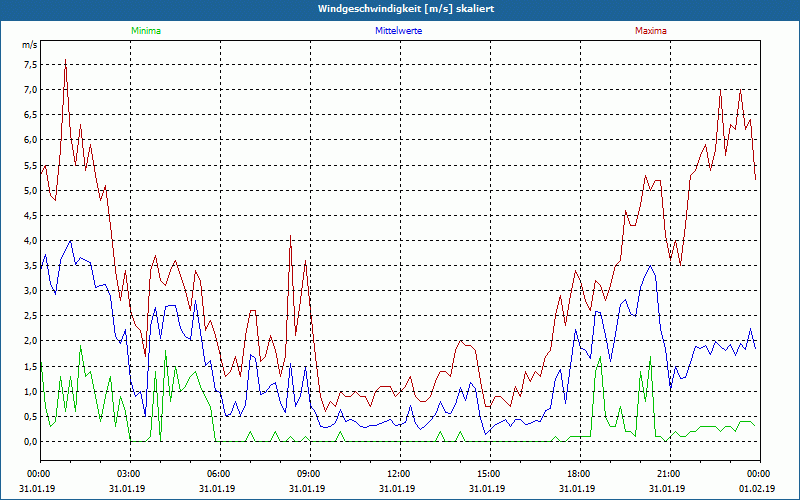Click the '3,5' y-axis value
800x500 pixels.
30,266
